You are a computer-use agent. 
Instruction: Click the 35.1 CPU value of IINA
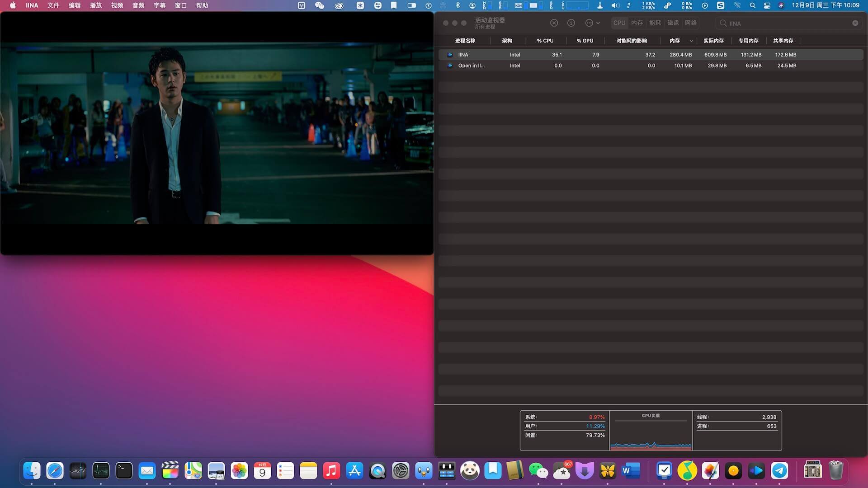pyautogui.click(x=557, y=55)
